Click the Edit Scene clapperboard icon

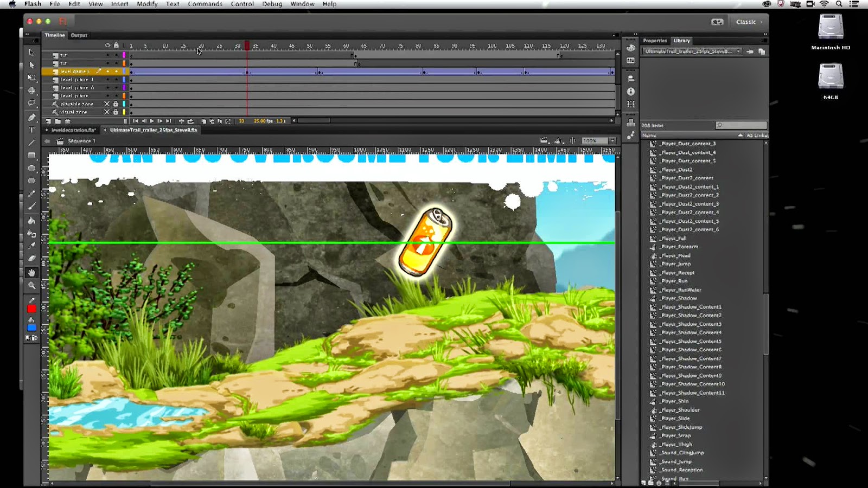[x=544, y=140]
